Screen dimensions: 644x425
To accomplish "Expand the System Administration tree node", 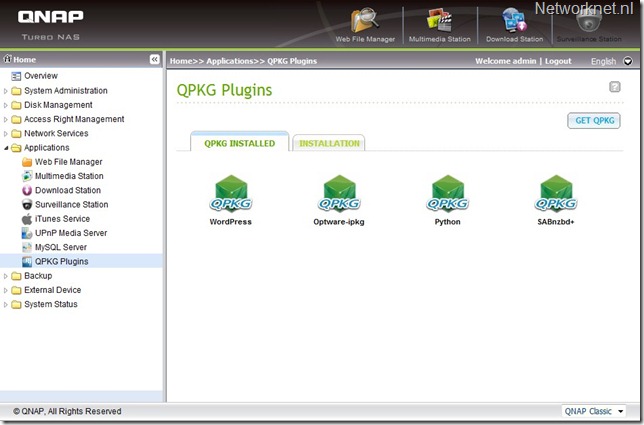I will pos(5,91).
